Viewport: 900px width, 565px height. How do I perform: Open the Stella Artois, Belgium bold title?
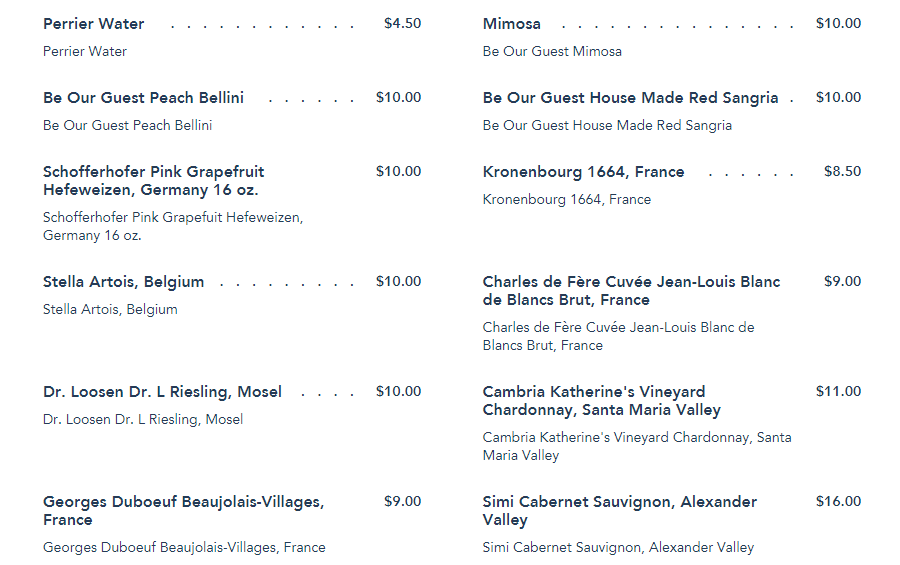point(123,282)
